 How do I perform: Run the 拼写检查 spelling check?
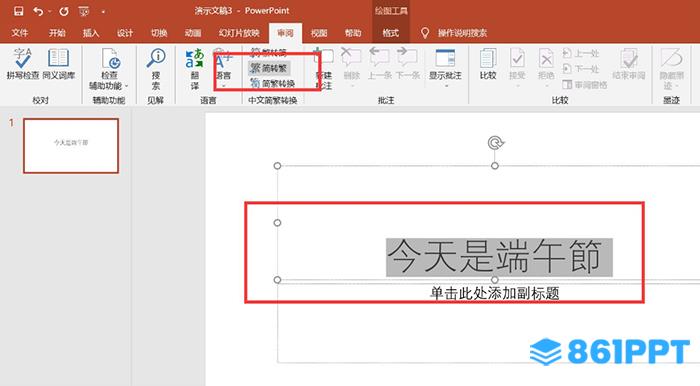coord(22,64)
